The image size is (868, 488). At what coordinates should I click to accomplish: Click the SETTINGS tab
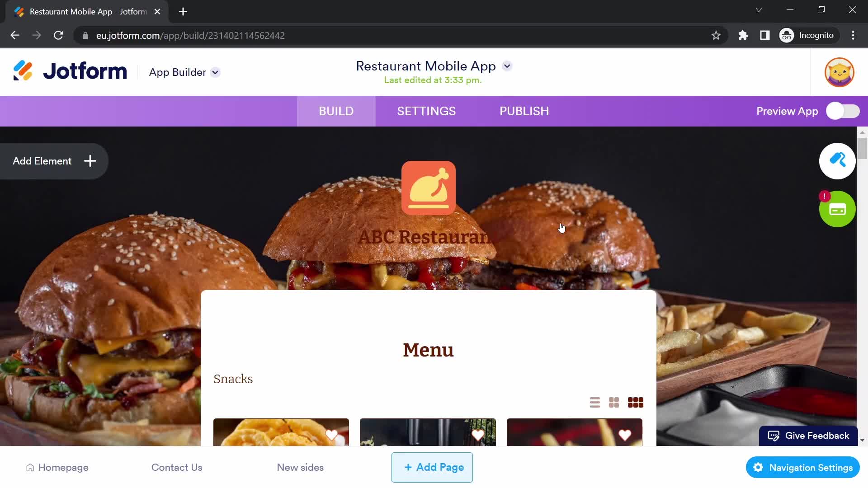[x=427, y=112]
